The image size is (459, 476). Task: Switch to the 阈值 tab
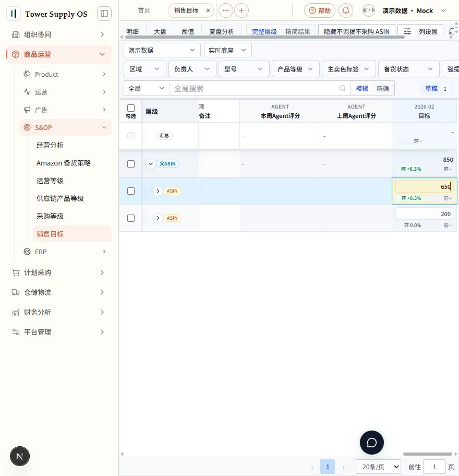click(187, 31)
